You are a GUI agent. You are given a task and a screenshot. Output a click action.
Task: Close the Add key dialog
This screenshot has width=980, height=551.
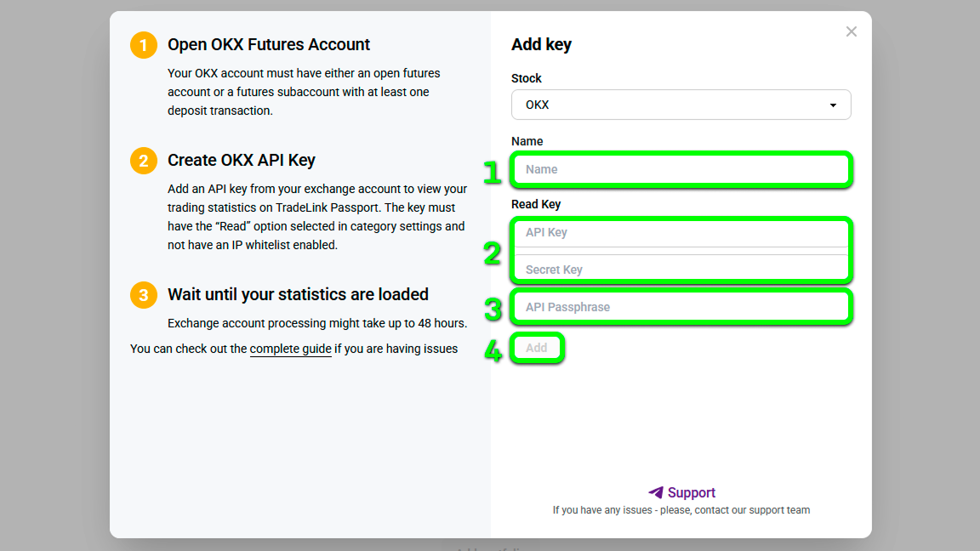point(852,31)
